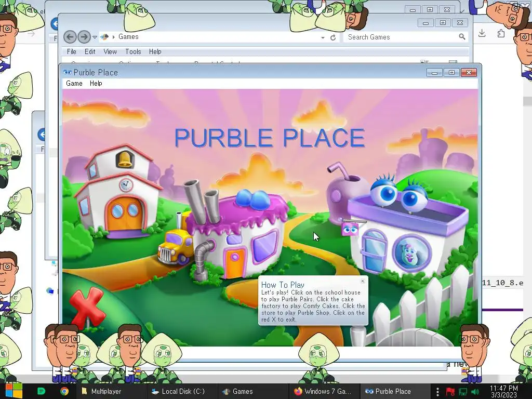Click the green chat icon on taskbar
This screenshot has width=532, height=399.
point(41,391)
